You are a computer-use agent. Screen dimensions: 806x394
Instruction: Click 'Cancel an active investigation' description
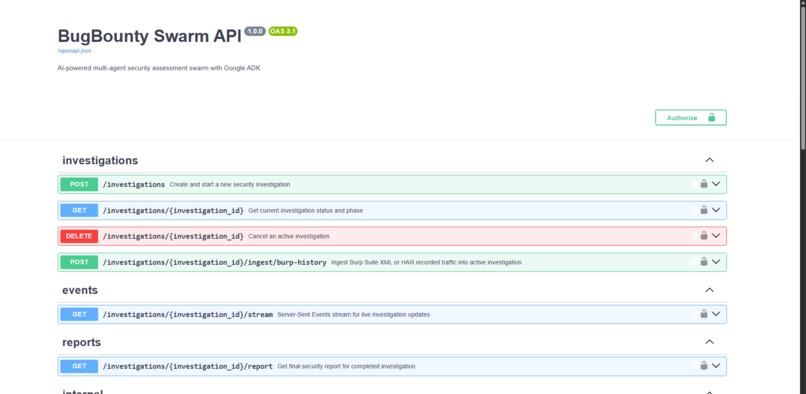click(x=289, y=236)
